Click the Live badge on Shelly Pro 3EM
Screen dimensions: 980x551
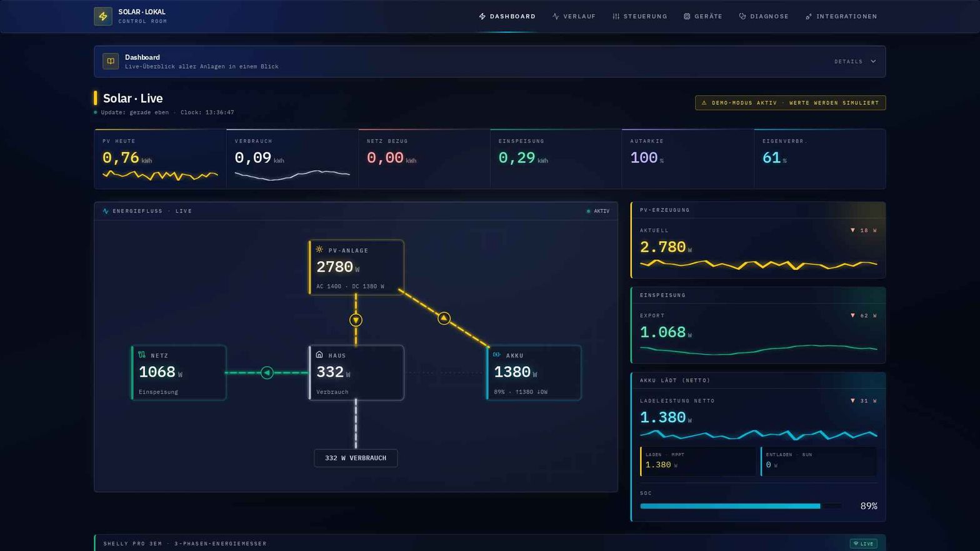point(864,544)
